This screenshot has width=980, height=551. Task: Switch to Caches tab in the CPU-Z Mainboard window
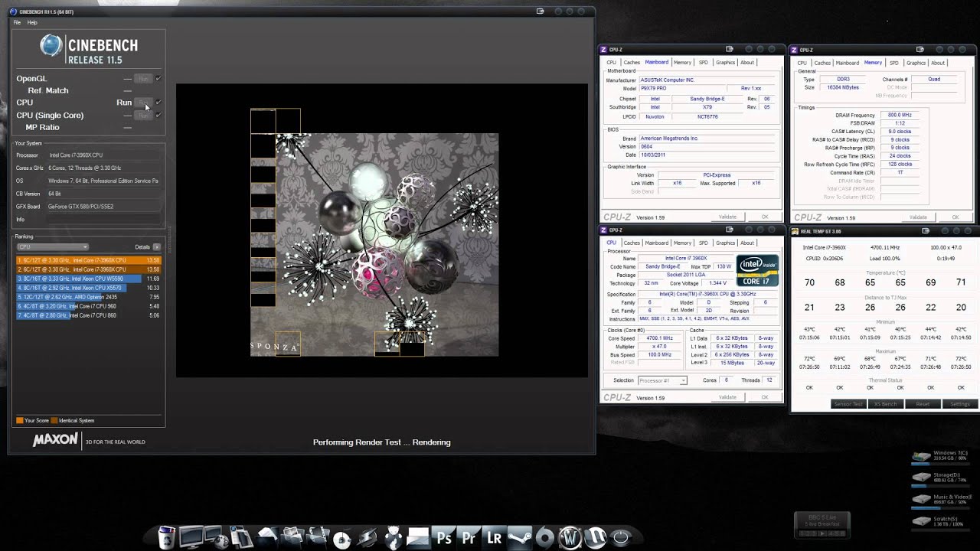[632, 62]
